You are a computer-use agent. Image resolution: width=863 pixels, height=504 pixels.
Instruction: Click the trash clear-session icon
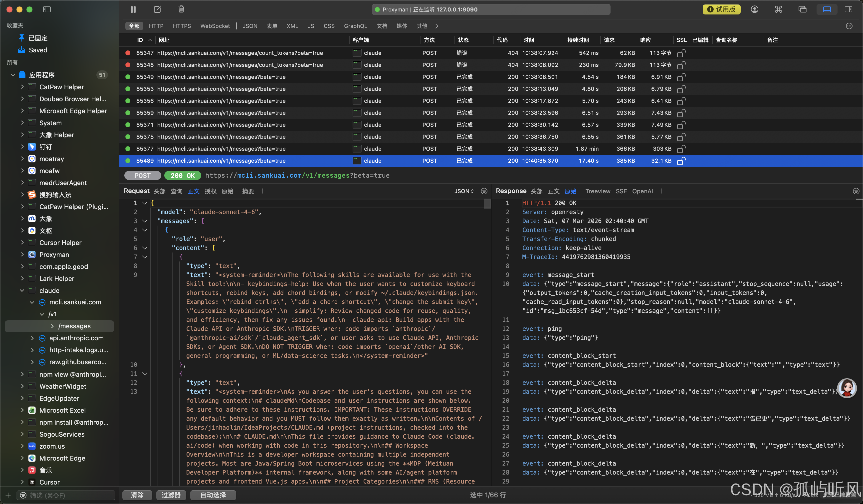[x=181, y=9]
